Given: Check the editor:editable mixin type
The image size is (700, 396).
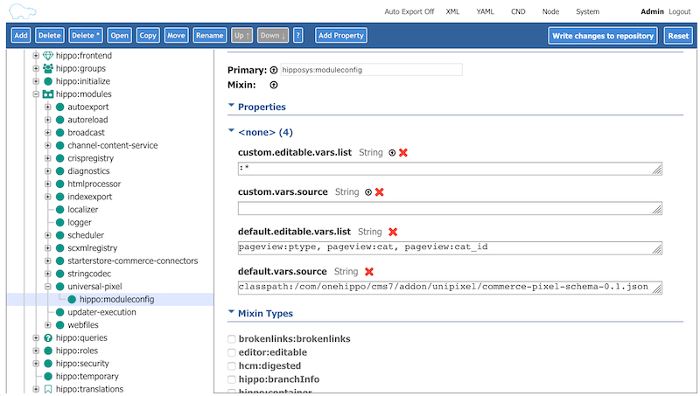Looking at the screenshot, I should coord(231,353).
